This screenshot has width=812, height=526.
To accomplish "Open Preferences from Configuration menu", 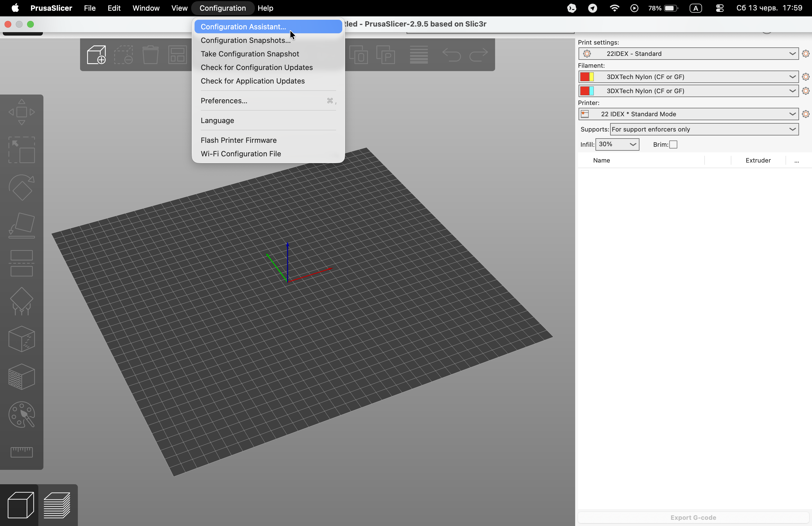I will tap(268, 101).
